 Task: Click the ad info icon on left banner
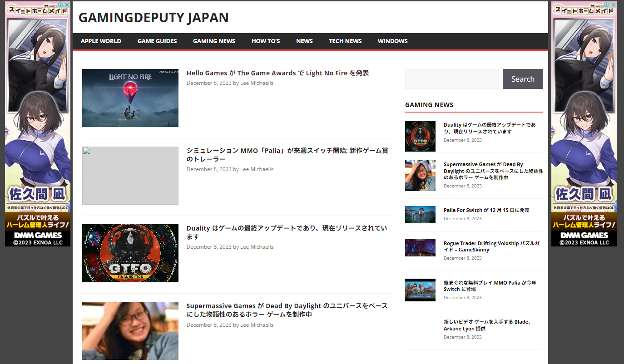61,5
